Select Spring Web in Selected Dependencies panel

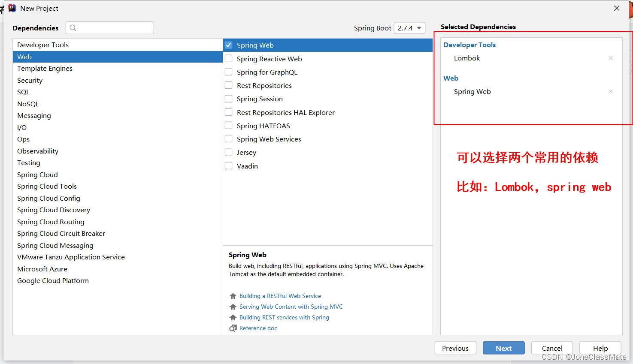coord(472,91)
